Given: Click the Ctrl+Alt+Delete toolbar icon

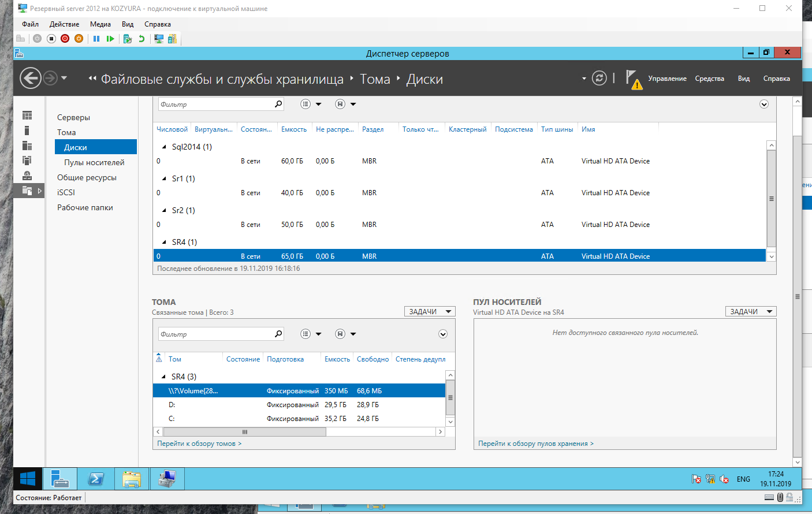Looking at the screenshot, I should [x=21, y=39].
